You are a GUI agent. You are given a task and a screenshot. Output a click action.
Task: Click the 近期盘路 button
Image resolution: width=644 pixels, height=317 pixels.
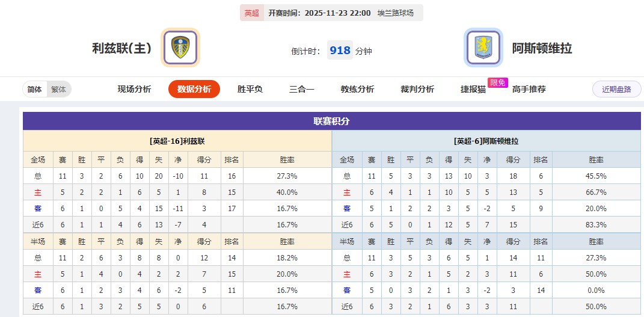click(x=616, y=89)
